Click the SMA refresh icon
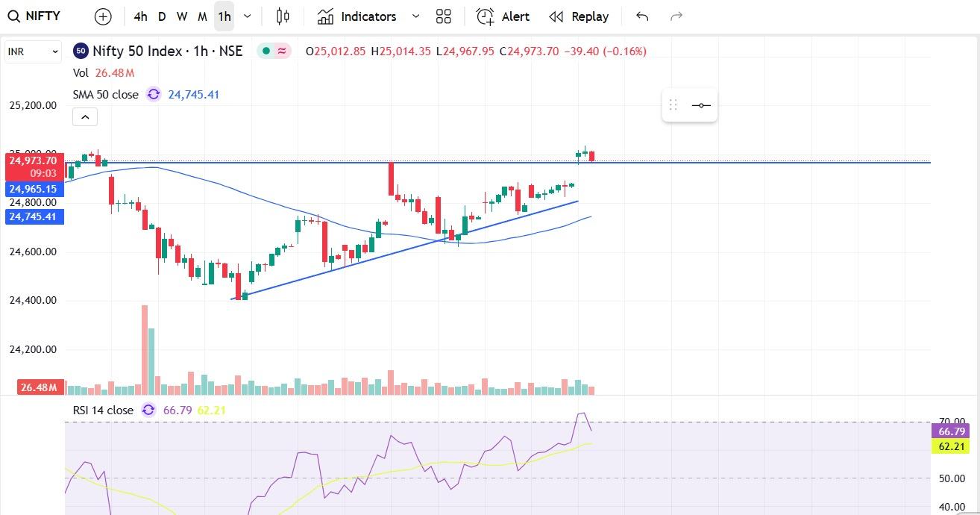This screenshot has width=980, height=515. click(x=153, y=95)
